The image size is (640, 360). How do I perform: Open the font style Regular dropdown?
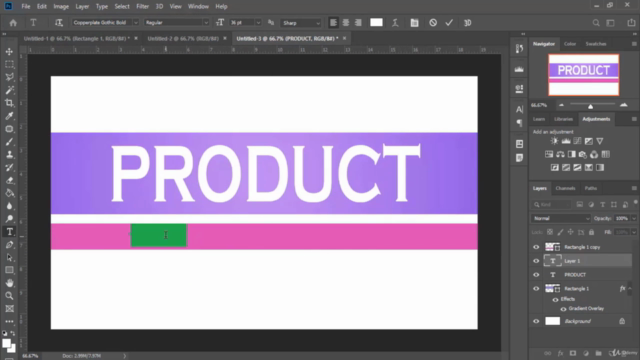click(206, 23)
